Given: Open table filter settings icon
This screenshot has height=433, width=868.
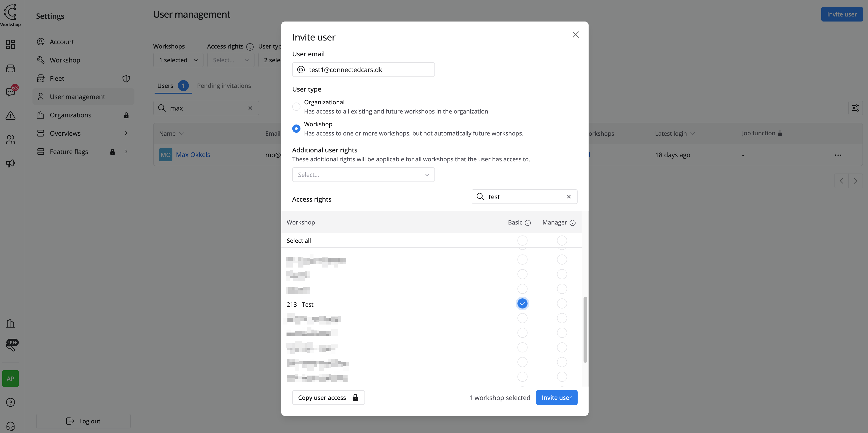Looking at the screenshot, I should (x=855, y=108).
